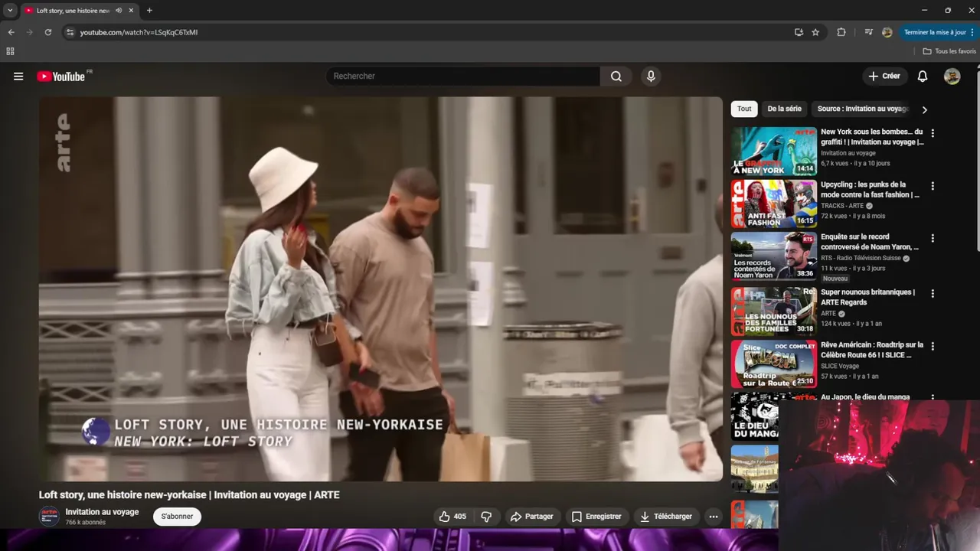Switch to the Loft story browser tab
This screenshot has height=551, width=980.
point(73,11)
